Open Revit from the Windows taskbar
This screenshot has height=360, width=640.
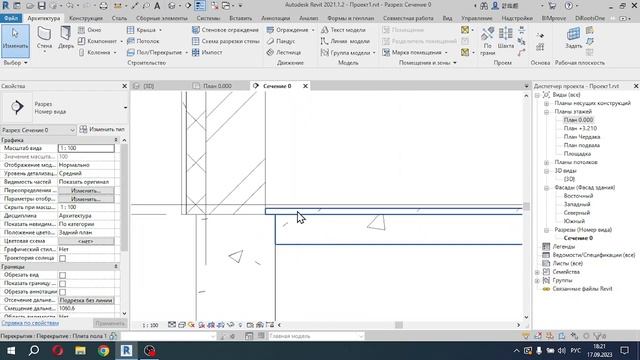126,351
